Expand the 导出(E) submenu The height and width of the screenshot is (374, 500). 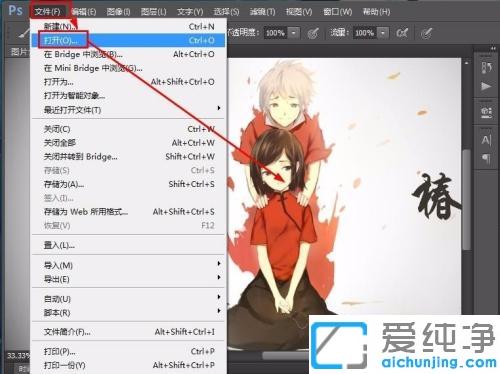219,277
